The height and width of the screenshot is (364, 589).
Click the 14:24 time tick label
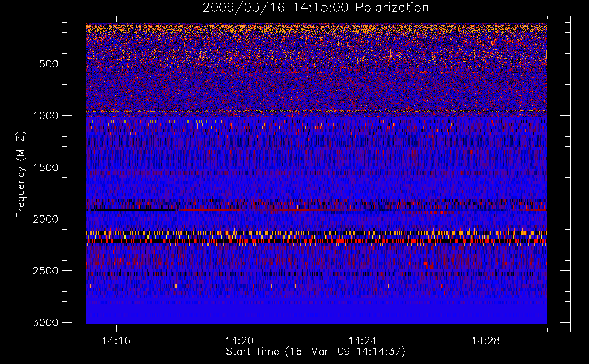click(x=363, y=341)
